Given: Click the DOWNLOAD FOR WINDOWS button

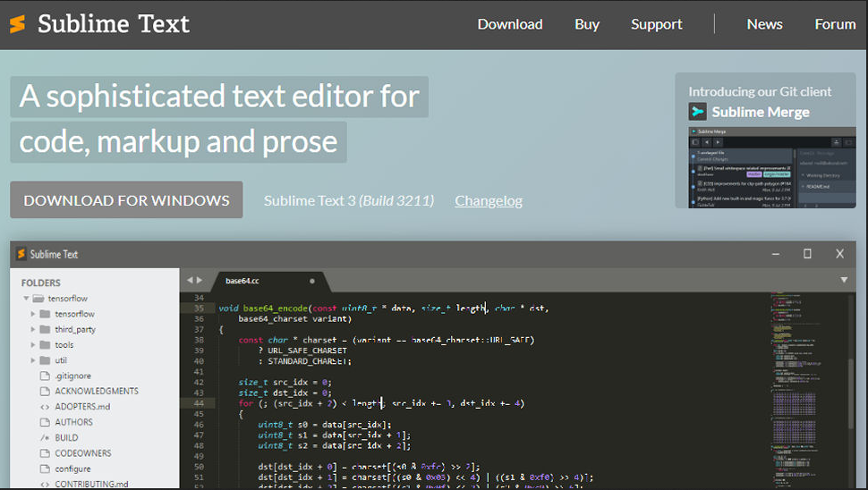Looking at the screenshot, I should click(126, 199).
